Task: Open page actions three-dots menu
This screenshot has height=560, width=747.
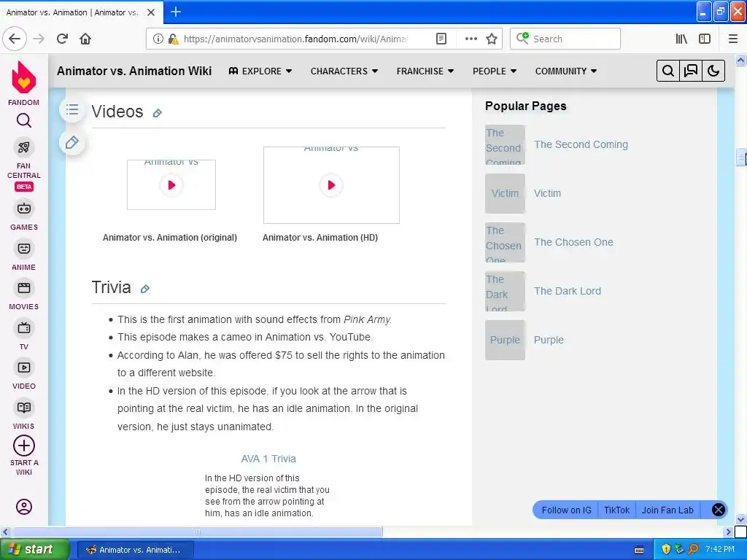Action: point(471,39)
